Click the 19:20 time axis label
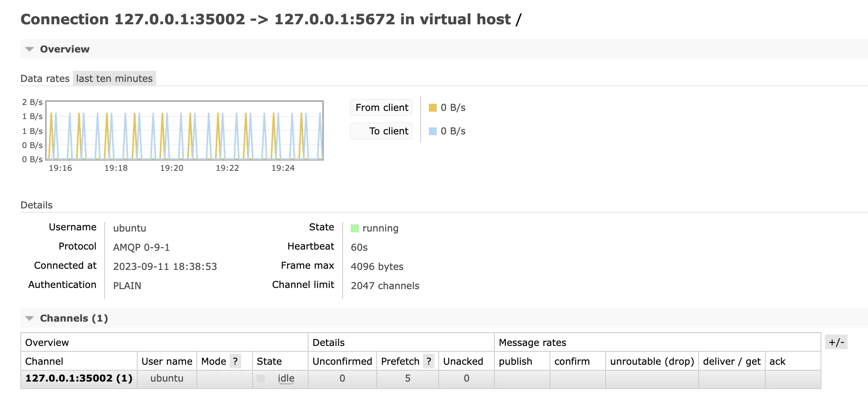The image size is (868, 398). pos(171,168)
